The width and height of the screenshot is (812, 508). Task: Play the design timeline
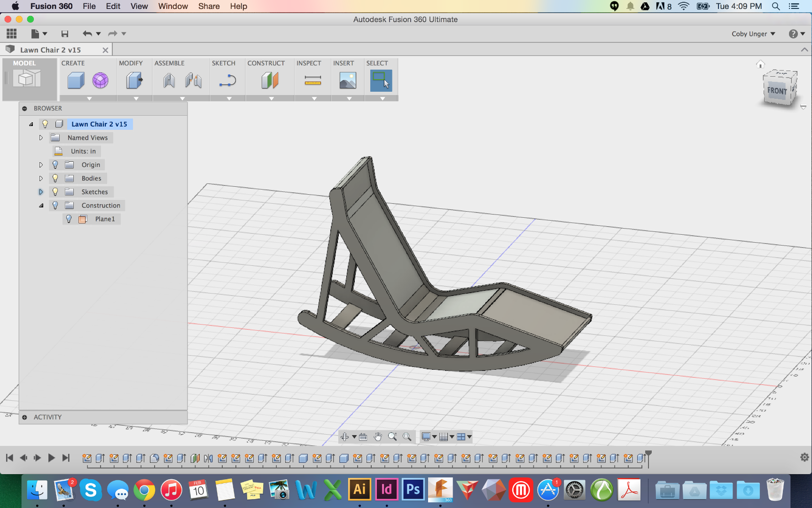pos(51,458)
